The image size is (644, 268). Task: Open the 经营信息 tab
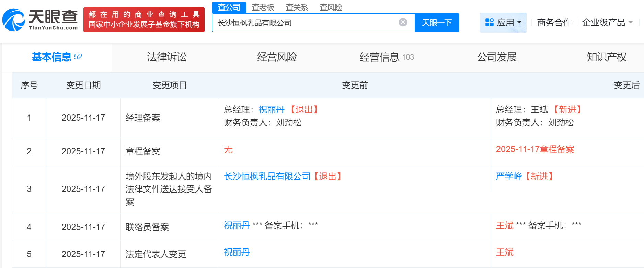pyautogui.click(x=387, y=57)
